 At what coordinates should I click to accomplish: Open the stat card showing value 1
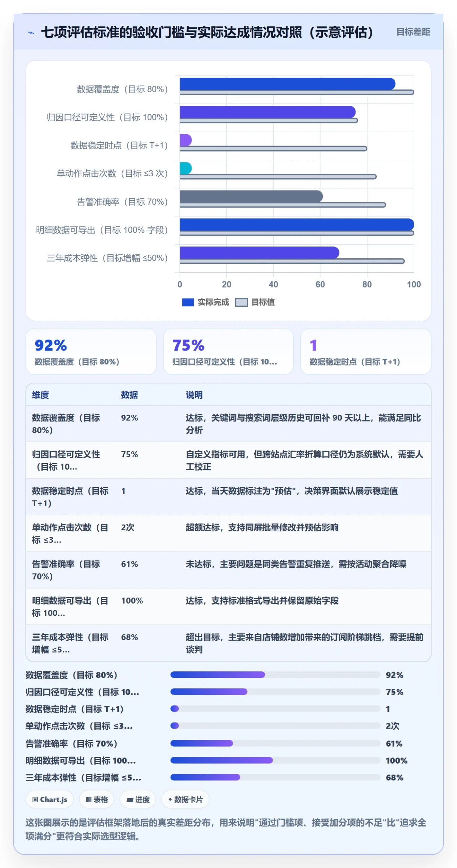click(x=365, y=351)
